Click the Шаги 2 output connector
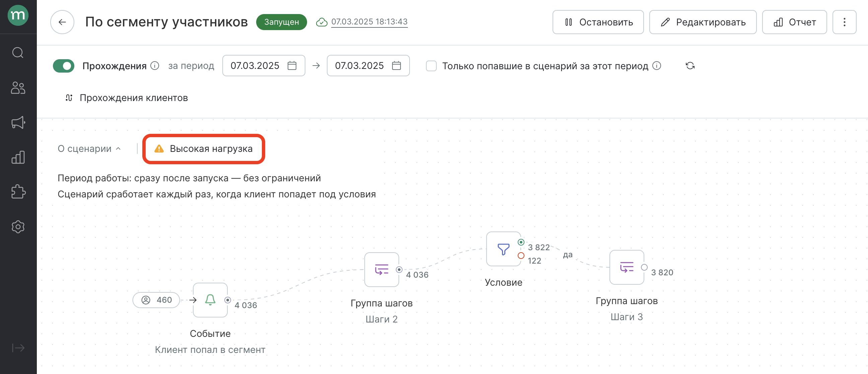Screen dimensions: 868x374 click(399, 270)
